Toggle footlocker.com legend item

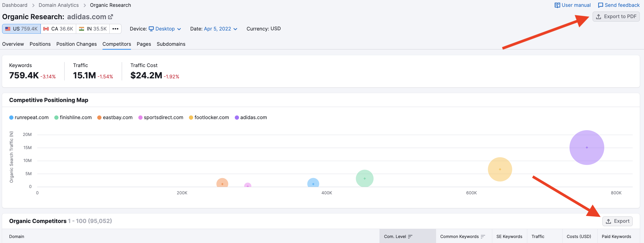tap(209, 118)
